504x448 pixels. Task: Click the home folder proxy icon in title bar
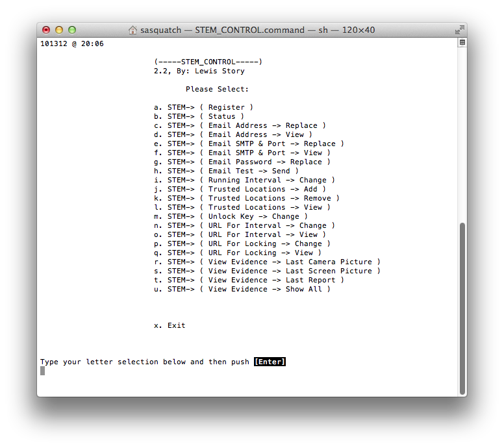132,30
